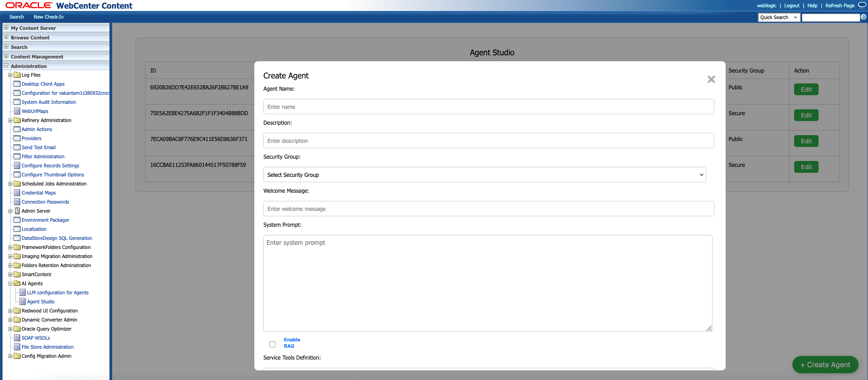Open the Connection Passwords link
Viewport: 868px width, 380px height.
pos(45,202)
